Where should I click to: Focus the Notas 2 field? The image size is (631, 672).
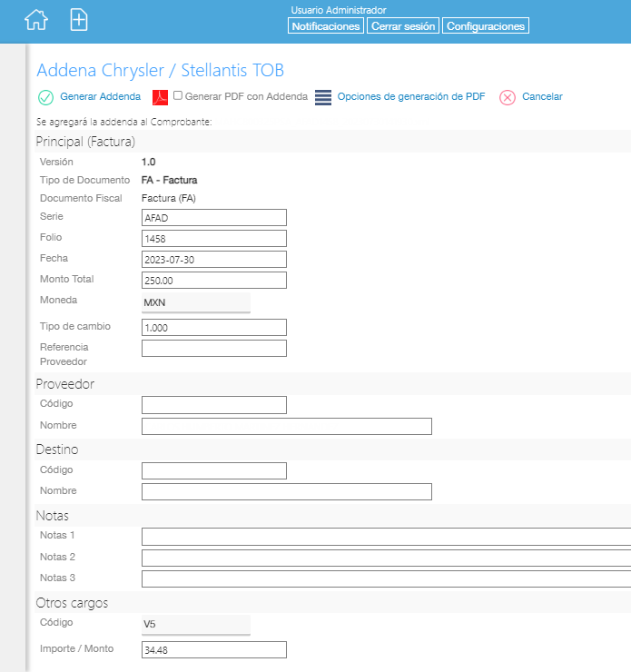tap(387, 558)
